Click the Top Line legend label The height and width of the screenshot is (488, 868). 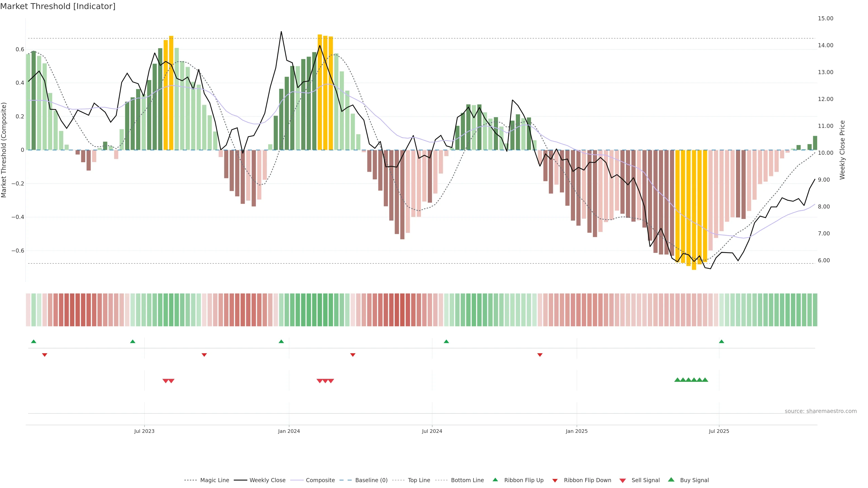(419, 480)
